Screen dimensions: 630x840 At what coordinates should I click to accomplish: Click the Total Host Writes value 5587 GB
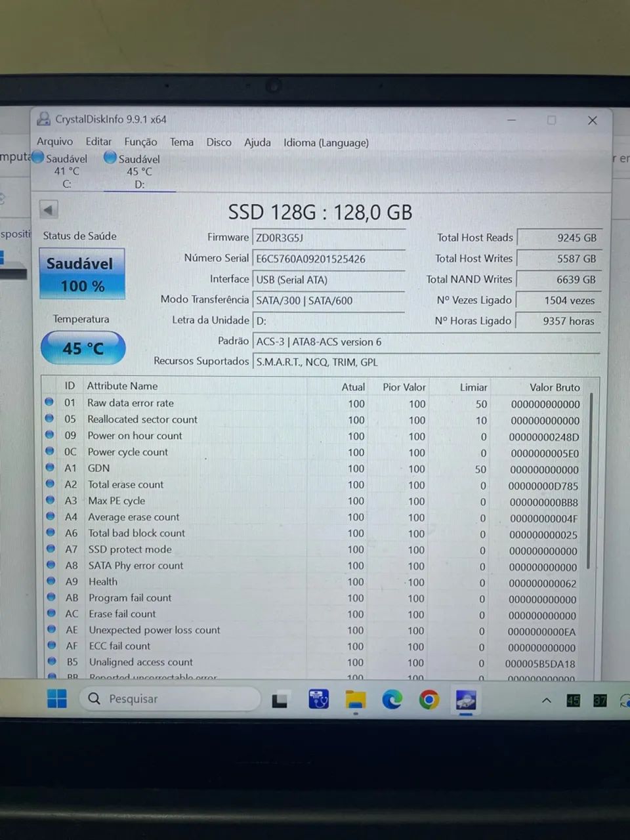pyautogui.click(x=559, y=259)
